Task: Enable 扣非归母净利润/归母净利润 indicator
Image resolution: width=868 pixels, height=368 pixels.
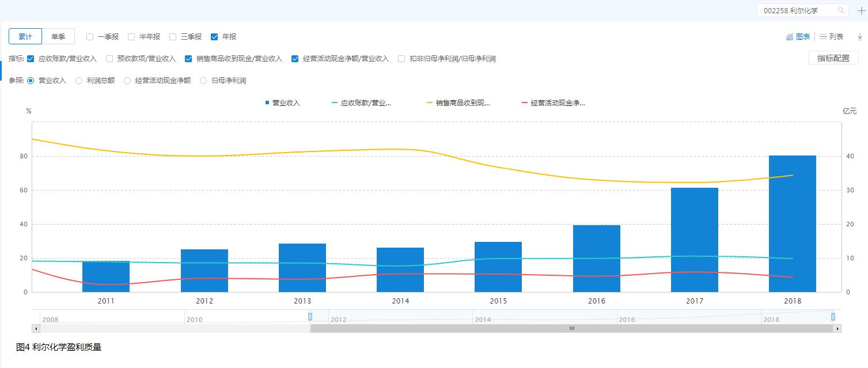Action: coord(401,59)
